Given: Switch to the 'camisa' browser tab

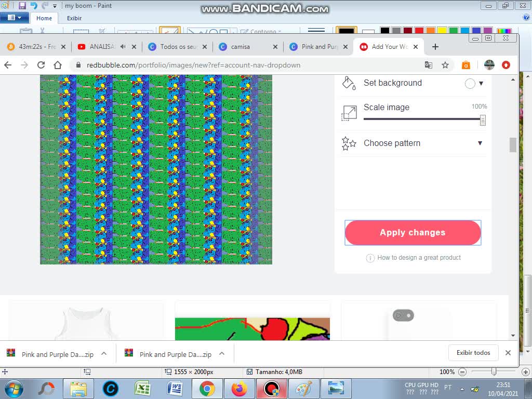Looking at the screenshot, I should point(249,47).
